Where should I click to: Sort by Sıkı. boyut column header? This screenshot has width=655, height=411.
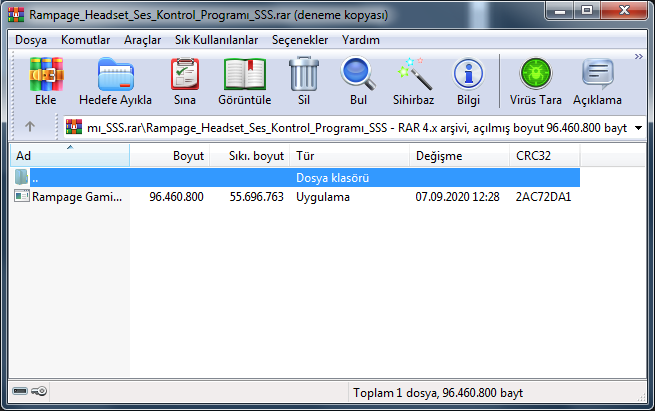(249, 155)
